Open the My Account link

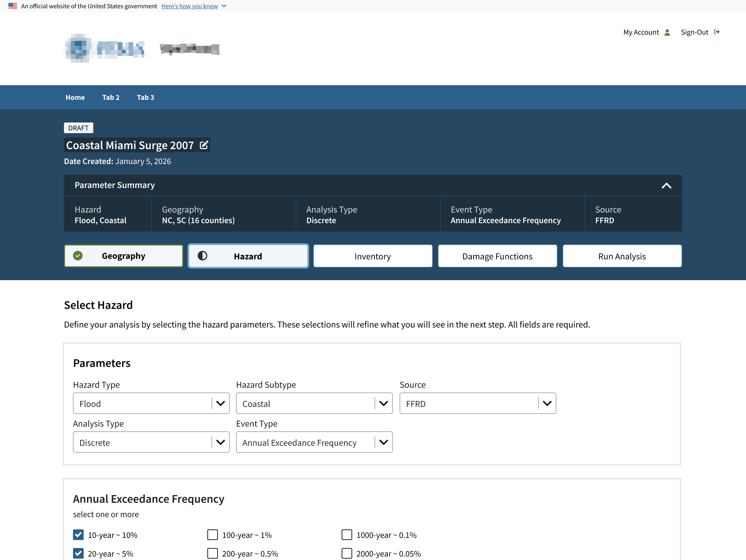coord(641,32)
